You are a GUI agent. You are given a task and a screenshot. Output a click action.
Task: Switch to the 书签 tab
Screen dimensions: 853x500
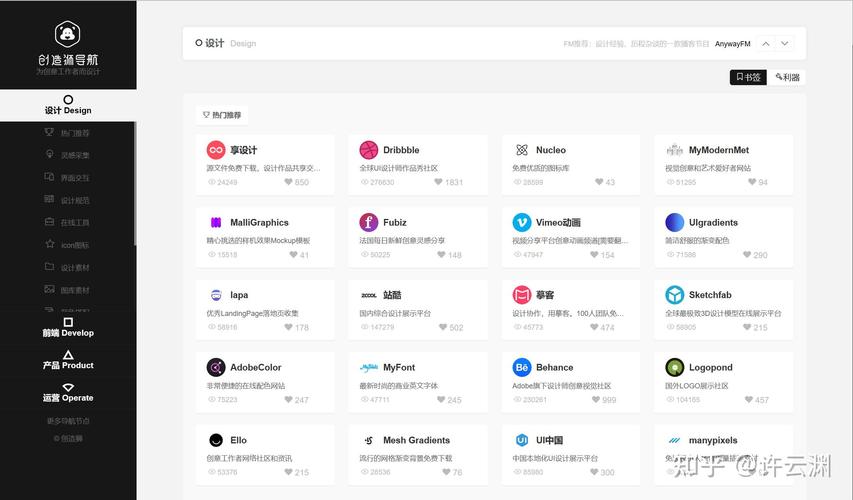coord(748,77)
